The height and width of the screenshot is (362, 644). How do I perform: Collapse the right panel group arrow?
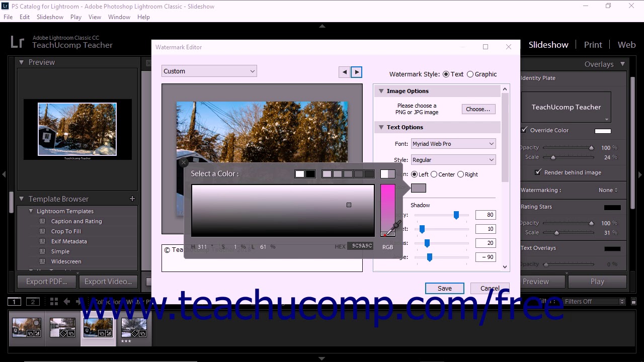coord(640,174)
